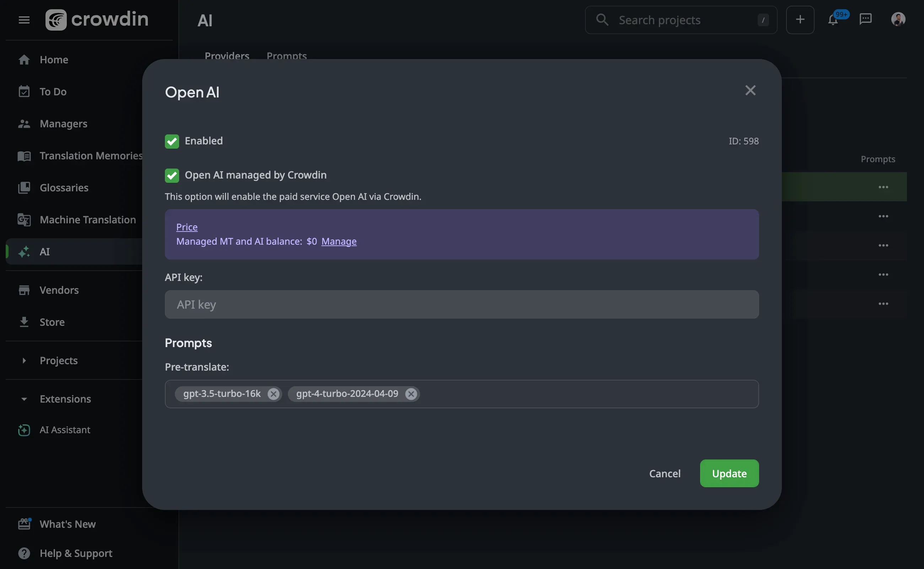924x569 pixels.
Task: Focus the API key input field
Action: (461, 304)
